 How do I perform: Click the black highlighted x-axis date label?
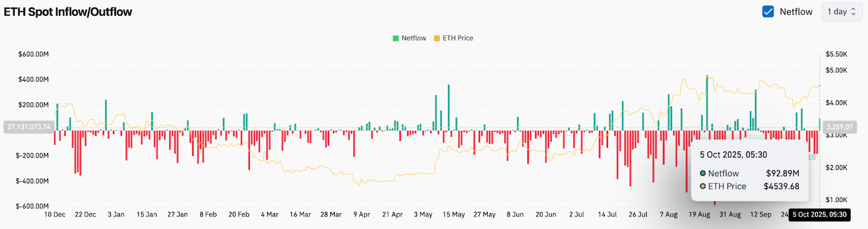point(819,215)
